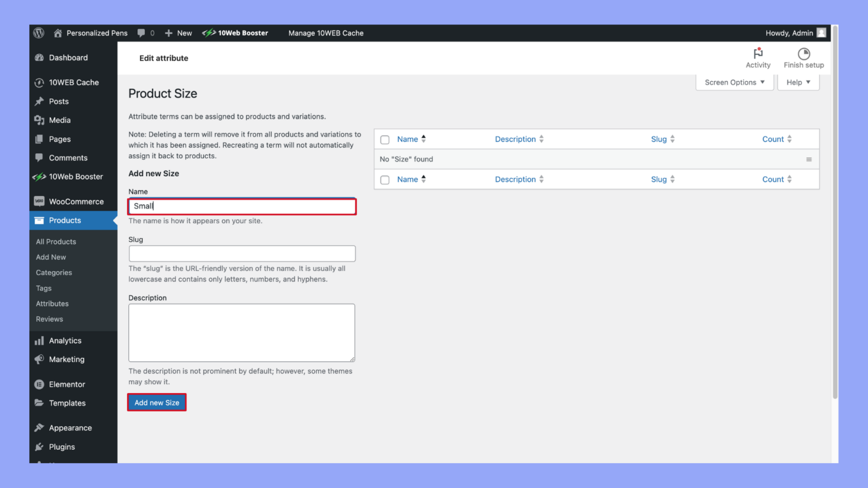Open Analytics via the bar chart icon
Screen dimensions: 868x488
(40, 340)
